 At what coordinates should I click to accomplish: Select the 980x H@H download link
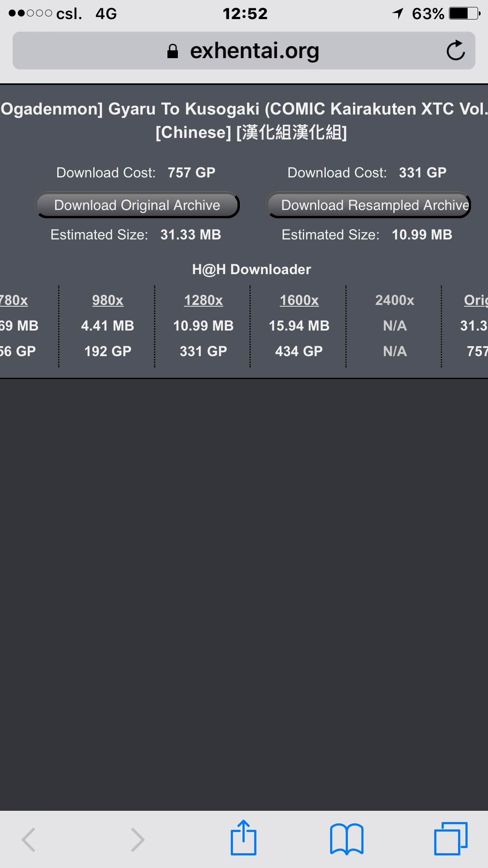pyautogui.click(x=108, y=300)
